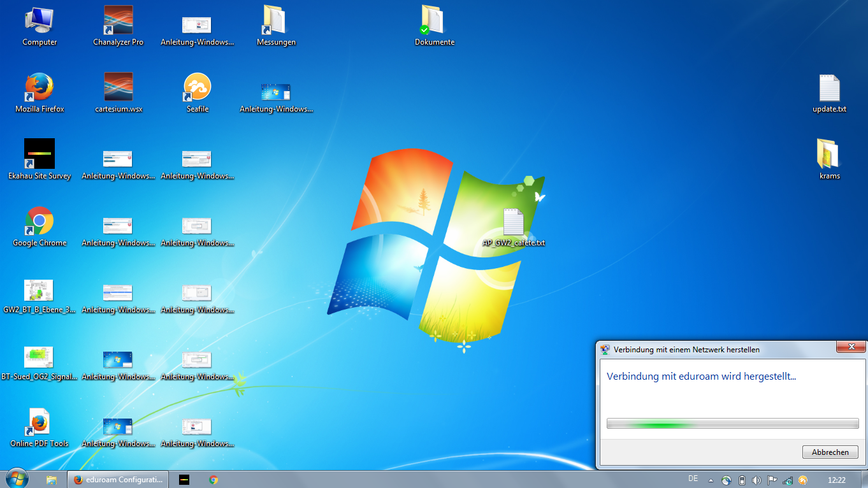Click the Chrome icon in taskbar
The height and width of the screenshot is (488, 868).
pyautogui.click(x=213, y=480)
